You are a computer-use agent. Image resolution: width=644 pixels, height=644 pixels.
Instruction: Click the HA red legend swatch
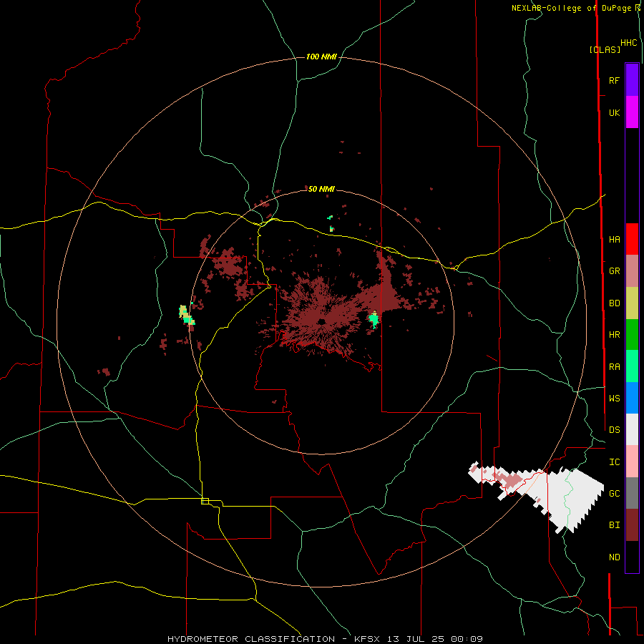coord(632,239)
